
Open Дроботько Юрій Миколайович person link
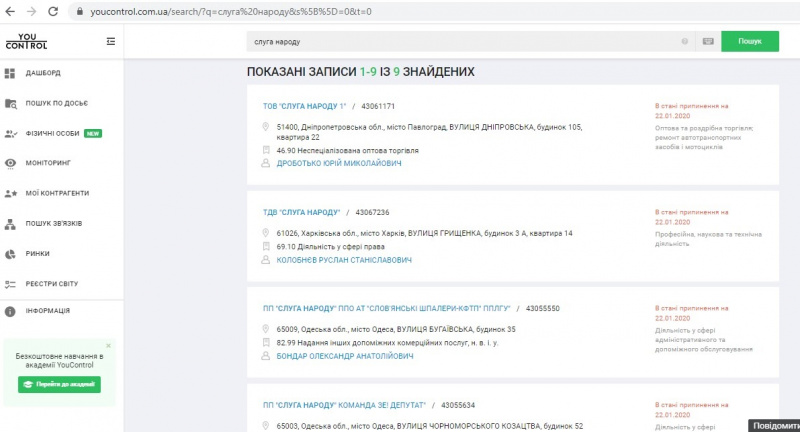338,163
